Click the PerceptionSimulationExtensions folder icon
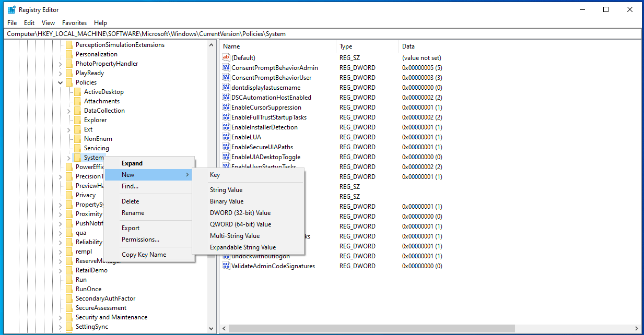644x335 pixels. pos(69,44)
